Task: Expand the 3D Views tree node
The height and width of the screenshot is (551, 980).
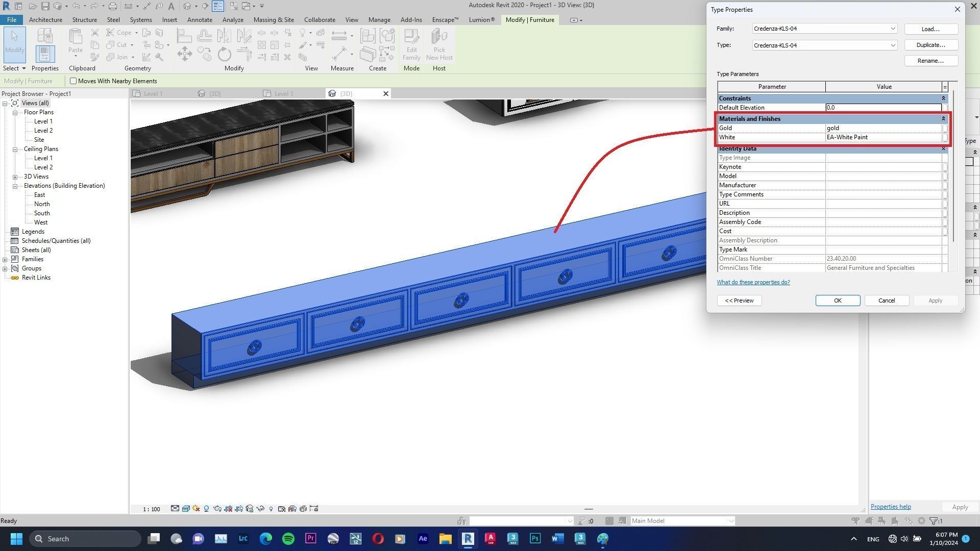Action: 15,177
